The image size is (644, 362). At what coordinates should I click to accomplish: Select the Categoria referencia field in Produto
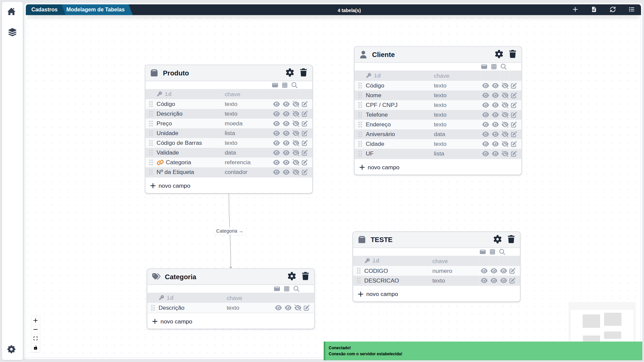[229, 162]
